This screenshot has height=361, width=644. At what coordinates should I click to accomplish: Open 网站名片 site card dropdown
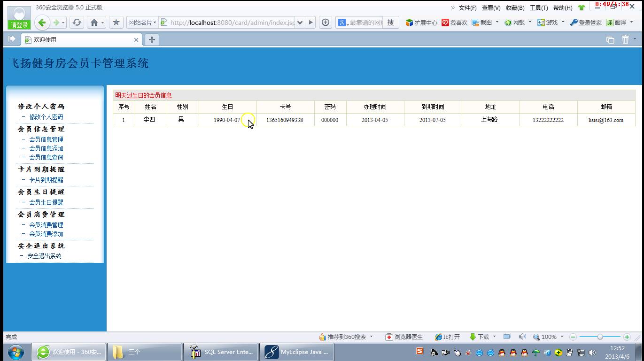coord(142,23)
